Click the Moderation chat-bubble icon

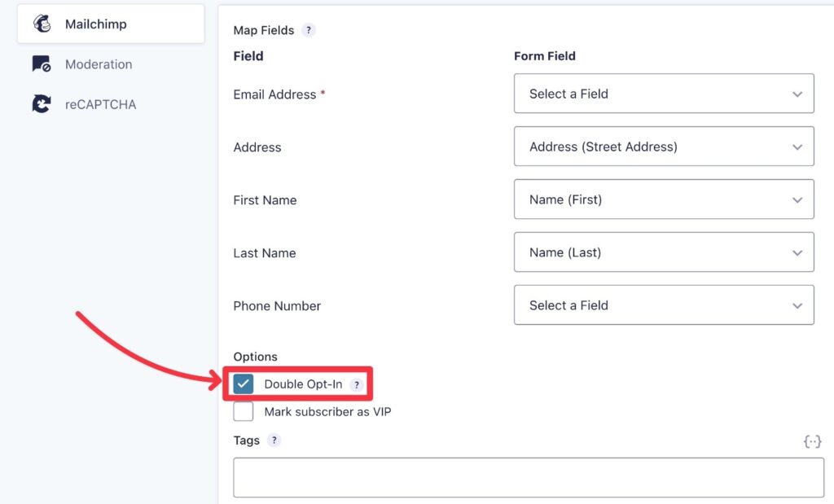[x=42, y=64]
